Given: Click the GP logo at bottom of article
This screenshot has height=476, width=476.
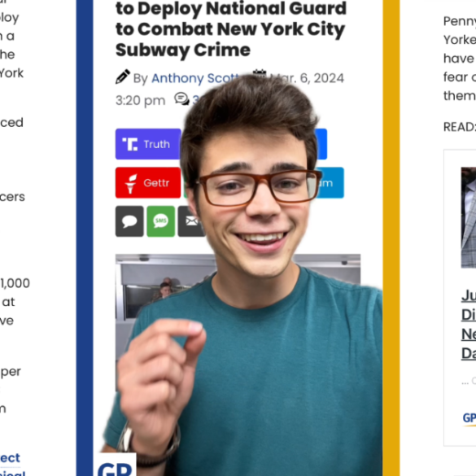Looking at the screenshot, I should point(115,465).
